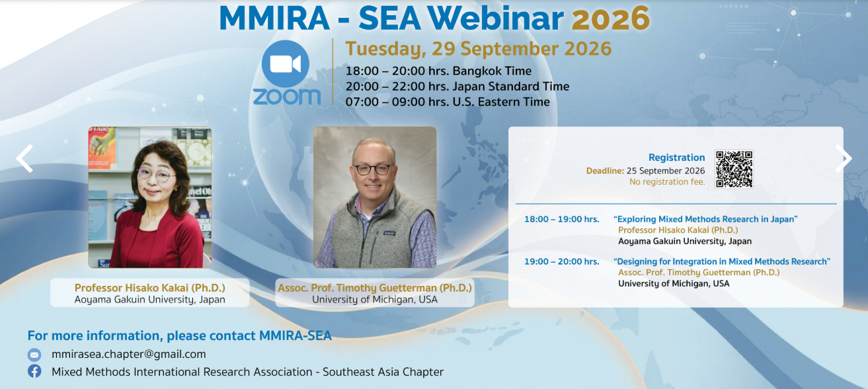The width and height of the screenshot is (868, 389).
Task: Click Professor Hisako Kakai in the schedule panel
Action: 678,230
